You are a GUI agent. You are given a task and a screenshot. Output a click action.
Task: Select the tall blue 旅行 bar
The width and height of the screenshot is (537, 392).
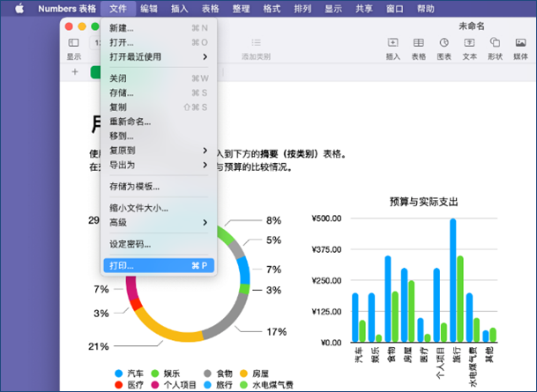click(x=453, y=280)
